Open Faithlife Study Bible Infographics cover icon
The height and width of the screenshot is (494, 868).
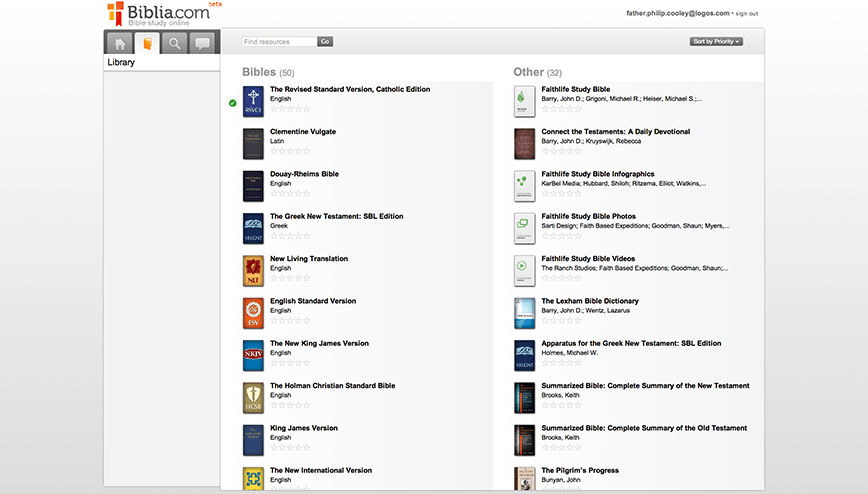pyautogui.click(x=524, y=186)
